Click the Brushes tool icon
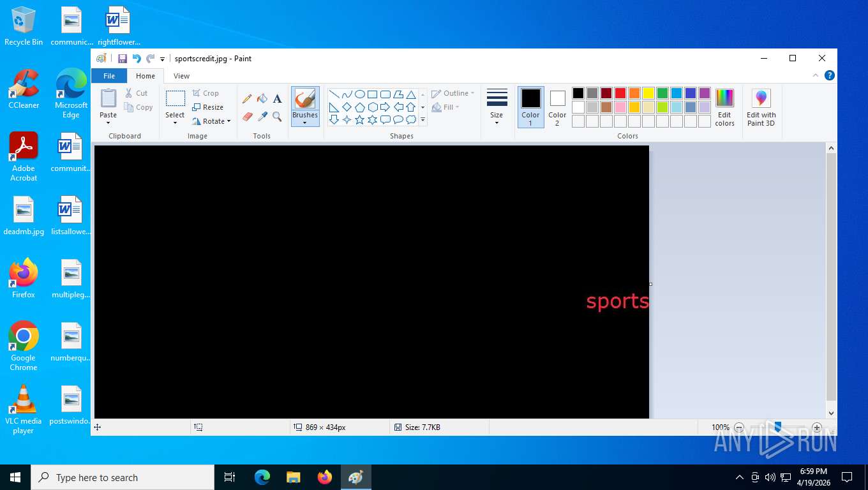The height and width of the screenshot is (490, 868). pyautogui.click(x=305, y=99)
